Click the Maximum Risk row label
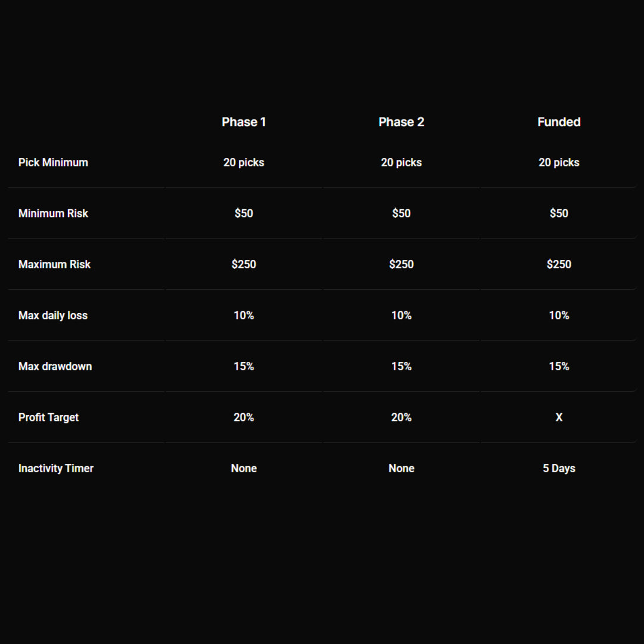Screen dimensions: 644x644 [54, 264]
